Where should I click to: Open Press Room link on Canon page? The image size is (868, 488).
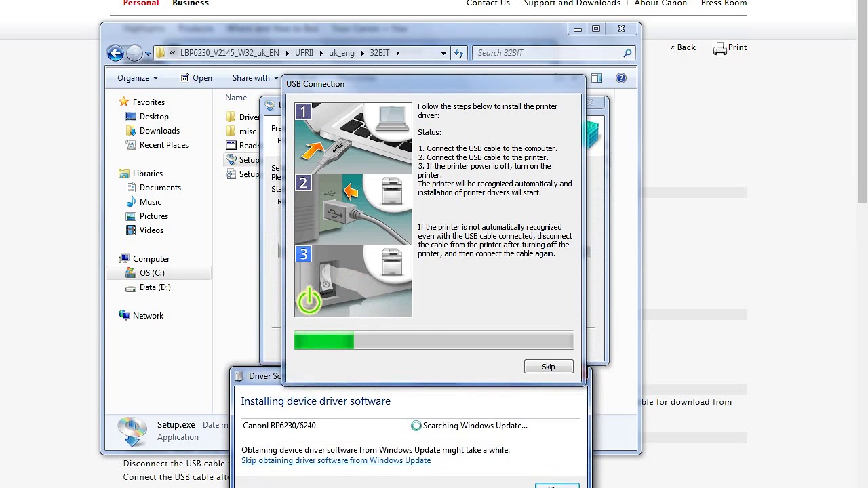point(724,3)
